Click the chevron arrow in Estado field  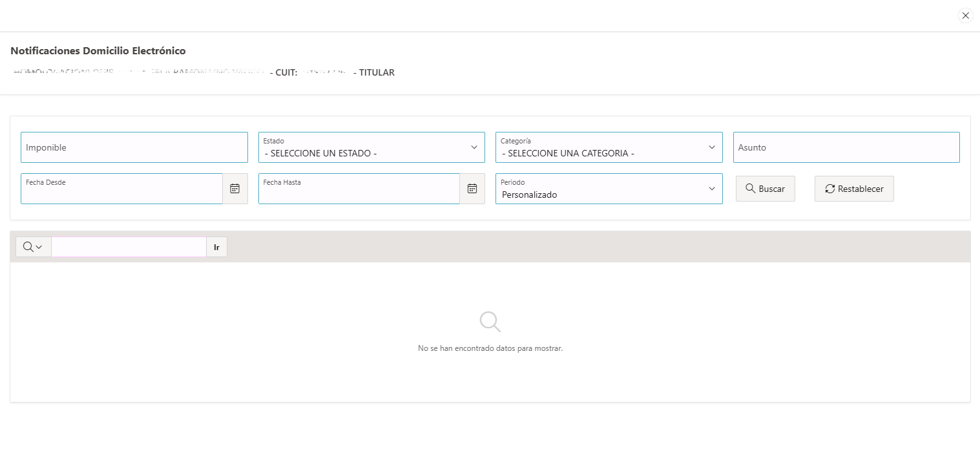coord(474,147)
